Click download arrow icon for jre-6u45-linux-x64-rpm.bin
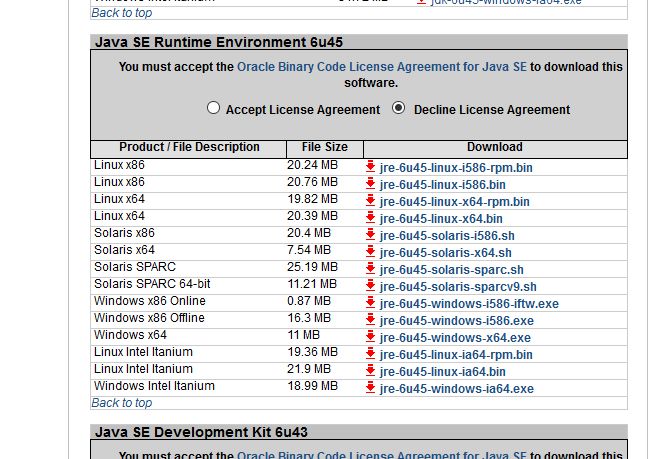The image size is (663, 459). click(x=370, y=200)
